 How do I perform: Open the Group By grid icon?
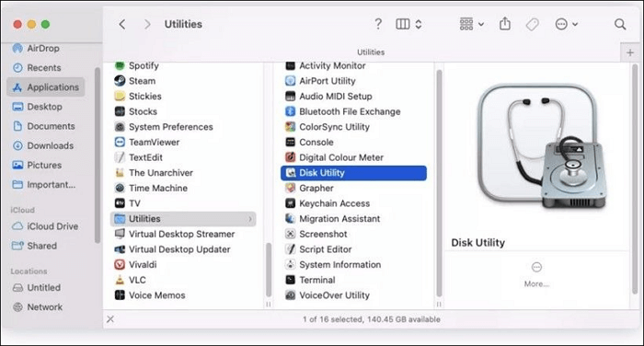click(466, 24)
